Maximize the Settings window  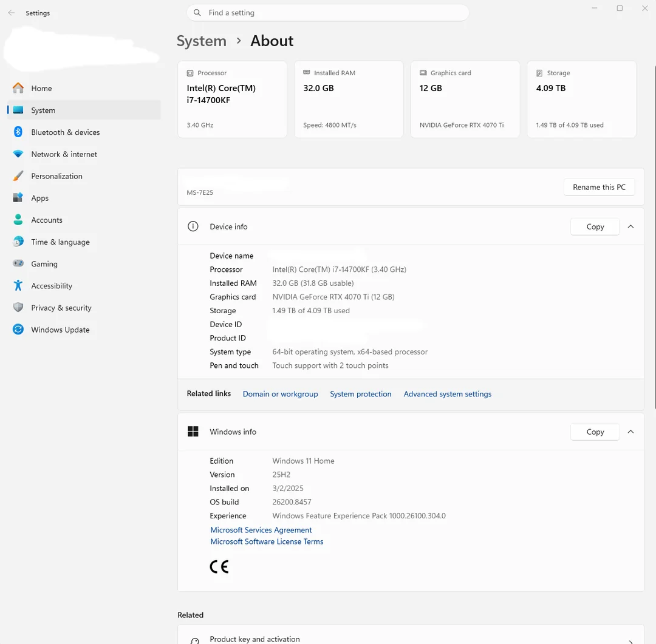(x=620, y=8)
